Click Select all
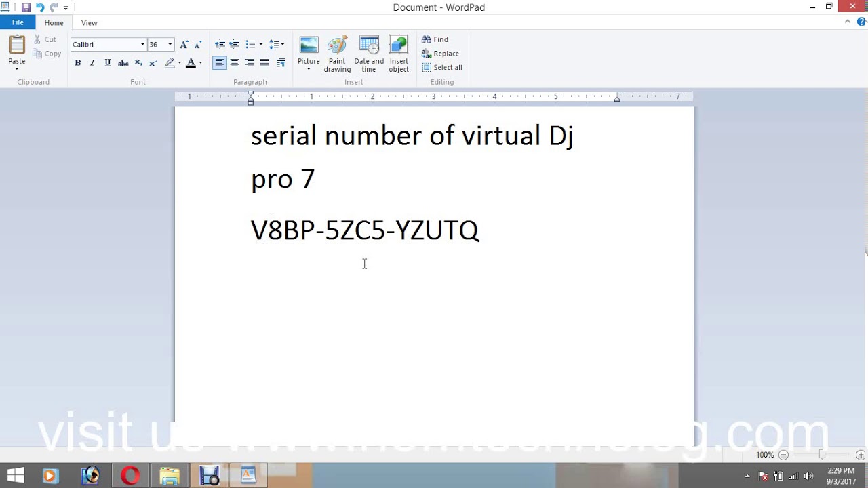 click(x=442, y=67)
